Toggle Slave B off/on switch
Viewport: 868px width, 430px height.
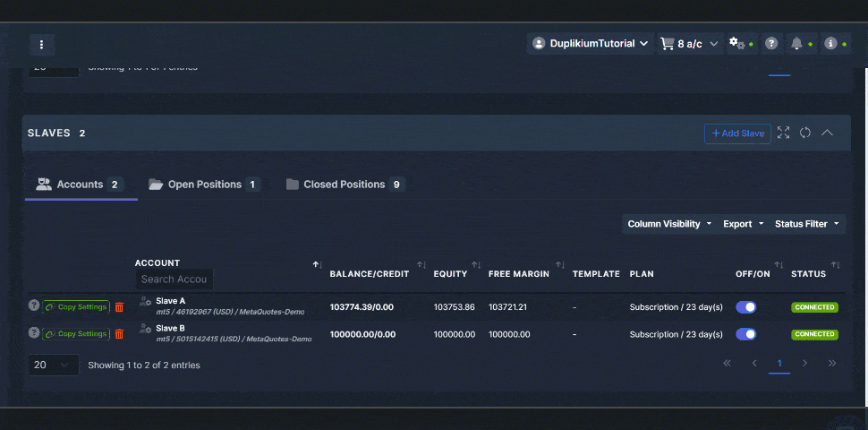click(745, 334)
